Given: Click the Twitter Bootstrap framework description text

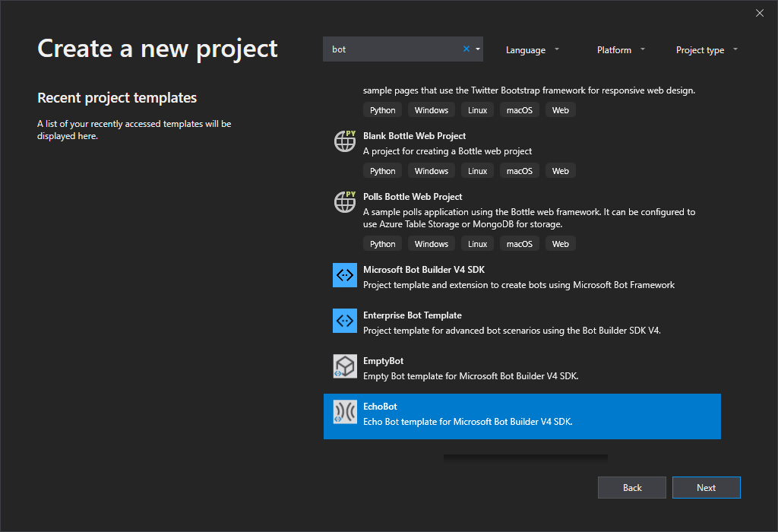Looking at the screenshot, I should pyautogui.click(x=529, y=90).
